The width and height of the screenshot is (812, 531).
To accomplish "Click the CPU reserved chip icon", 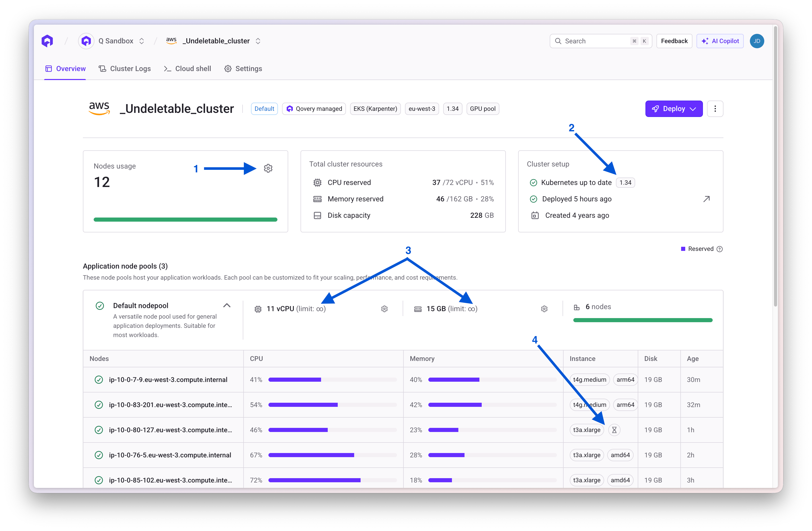I will [x=317, y=182].
